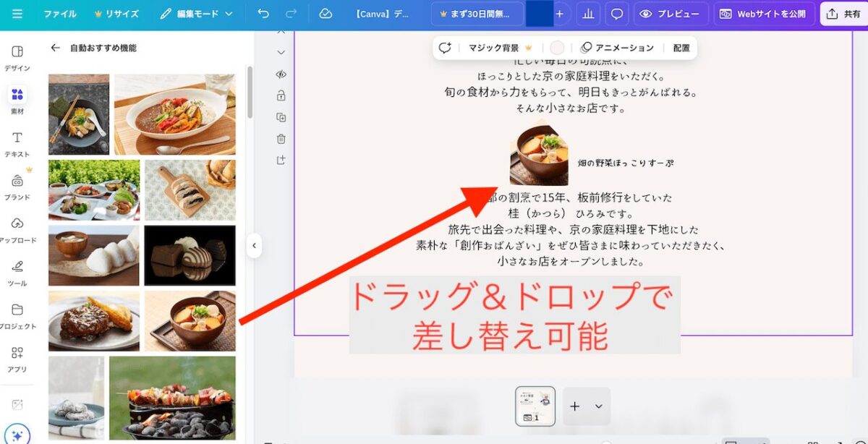Click the undo arrow in top bar

coord(263,14)
